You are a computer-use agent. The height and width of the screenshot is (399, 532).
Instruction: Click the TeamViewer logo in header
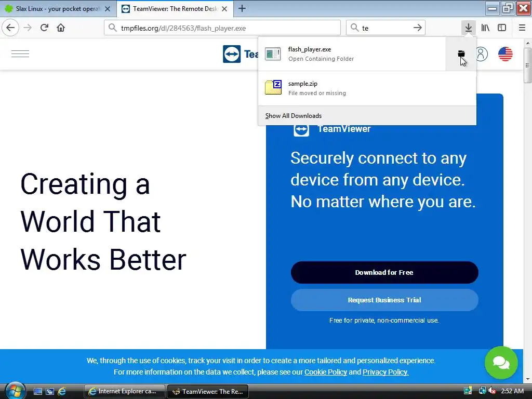pos(240,54)
